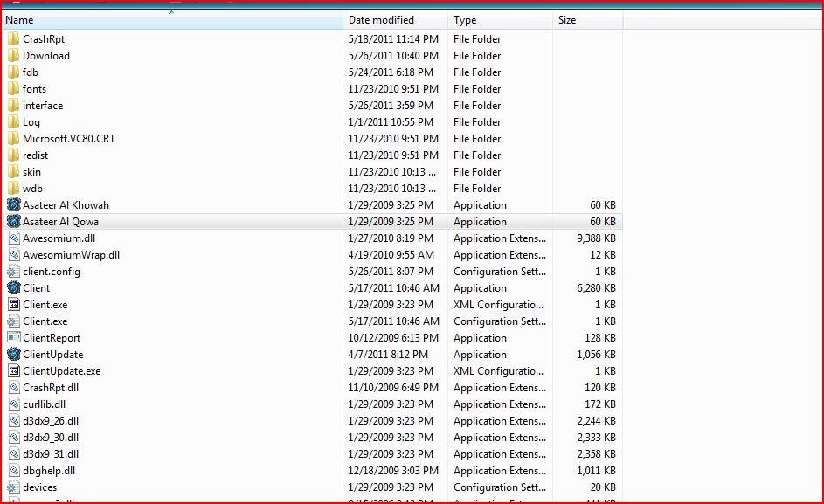Click the client.config file icon

click(13, 272)
